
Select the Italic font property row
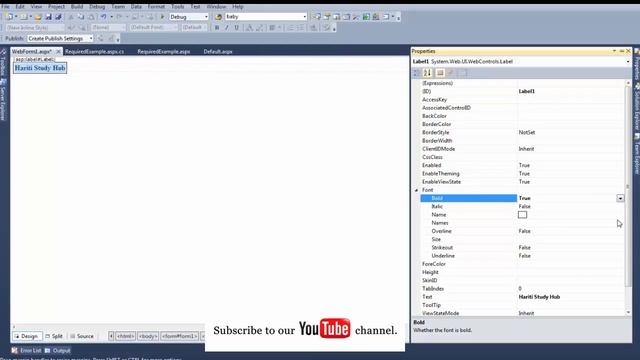(522, 207)
